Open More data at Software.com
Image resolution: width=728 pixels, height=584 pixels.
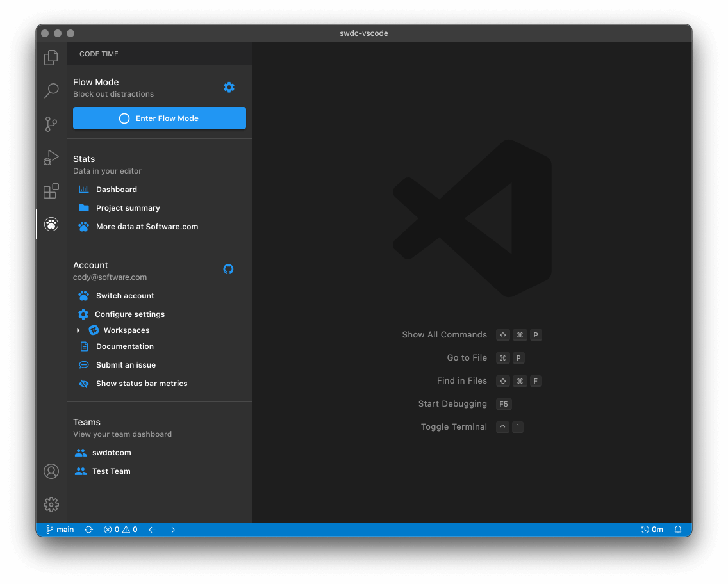147,227
